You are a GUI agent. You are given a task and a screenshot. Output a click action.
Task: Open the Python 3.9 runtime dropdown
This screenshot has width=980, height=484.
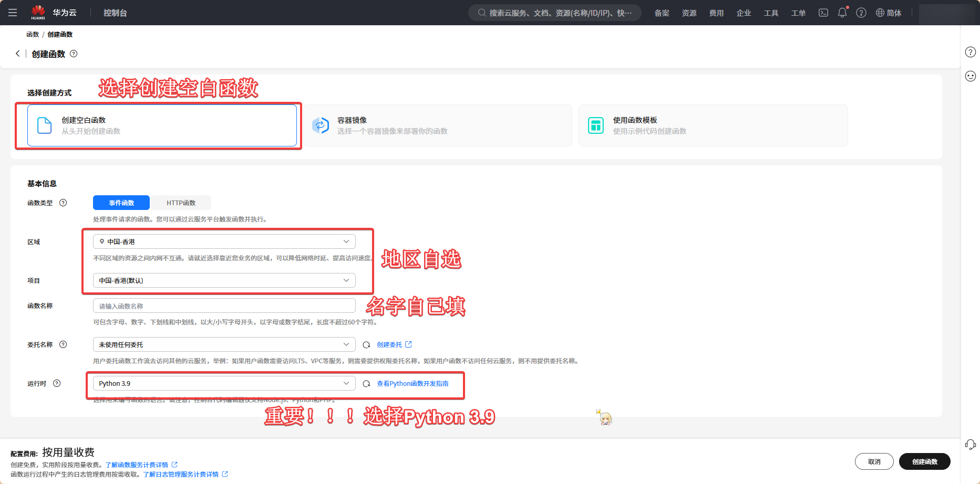(x=224, y=383)
